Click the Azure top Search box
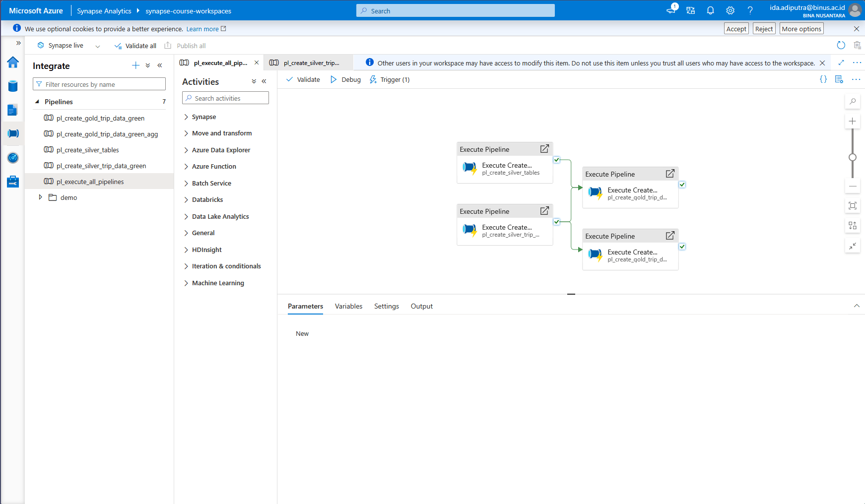The height and width of the screenshot is (504, 865). (456, 10)
